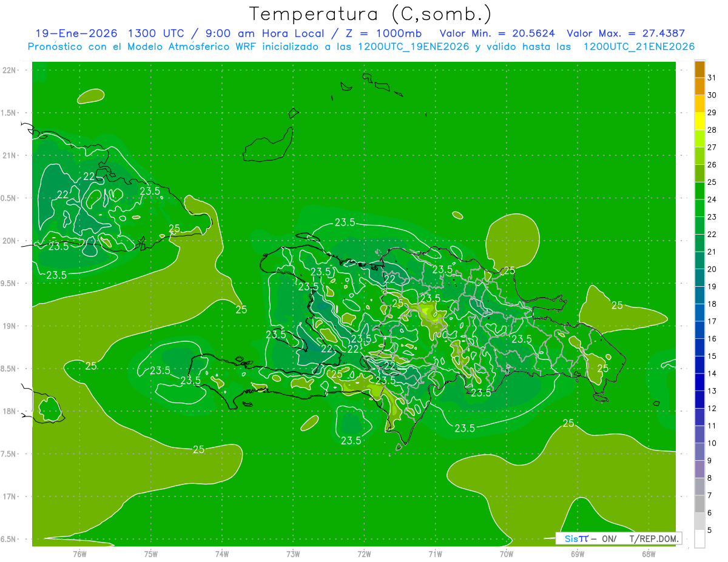Click the "Temperatura (C,somb.)" map title
This screenshot has width=728, height=562.
click(371, 14)
